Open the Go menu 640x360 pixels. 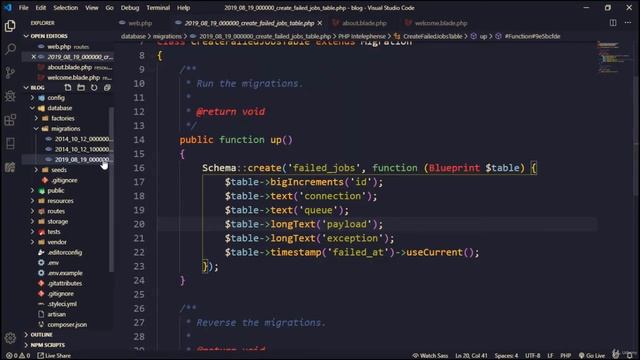pyautogui.click(x=109, y=8)
